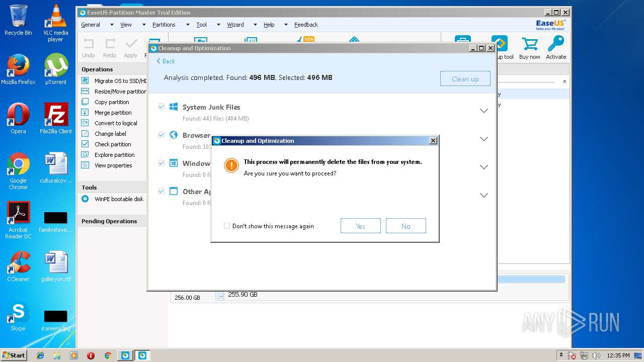Open the View menu
The width and height of the screenshot is (644, 362).
point(126,25)
